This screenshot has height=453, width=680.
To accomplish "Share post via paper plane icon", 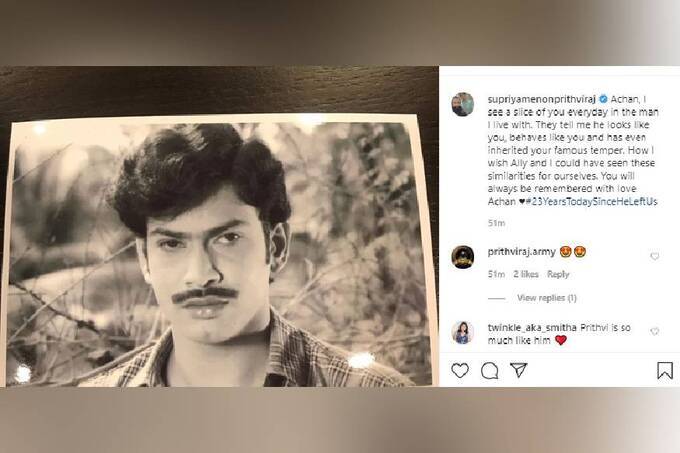I will point(518,370).
